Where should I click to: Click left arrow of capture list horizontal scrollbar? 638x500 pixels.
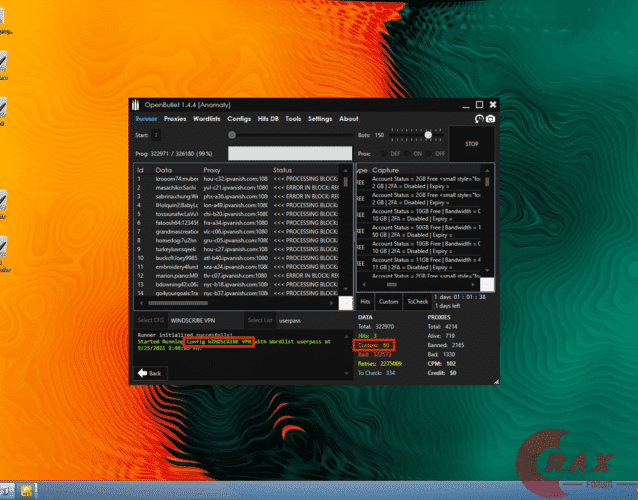(364, 284)
